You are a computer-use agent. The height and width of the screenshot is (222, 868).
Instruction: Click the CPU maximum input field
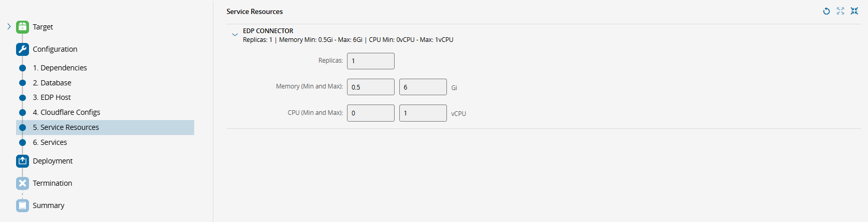point(423,113)
